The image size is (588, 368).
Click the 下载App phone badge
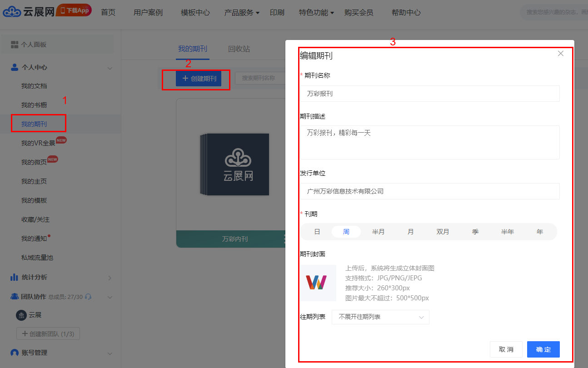[x=74, y=10]
